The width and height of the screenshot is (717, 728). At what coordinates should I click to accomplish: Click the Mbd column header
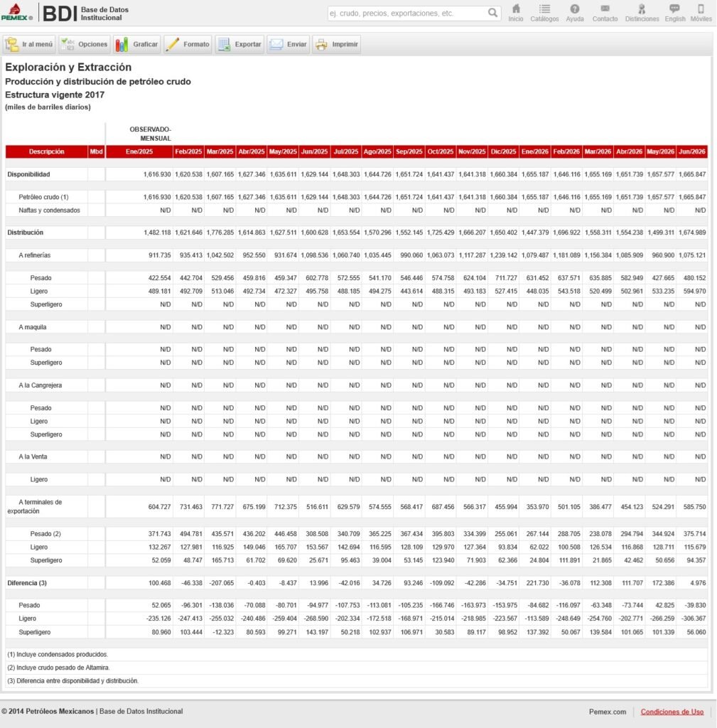[x=96, y=151]
